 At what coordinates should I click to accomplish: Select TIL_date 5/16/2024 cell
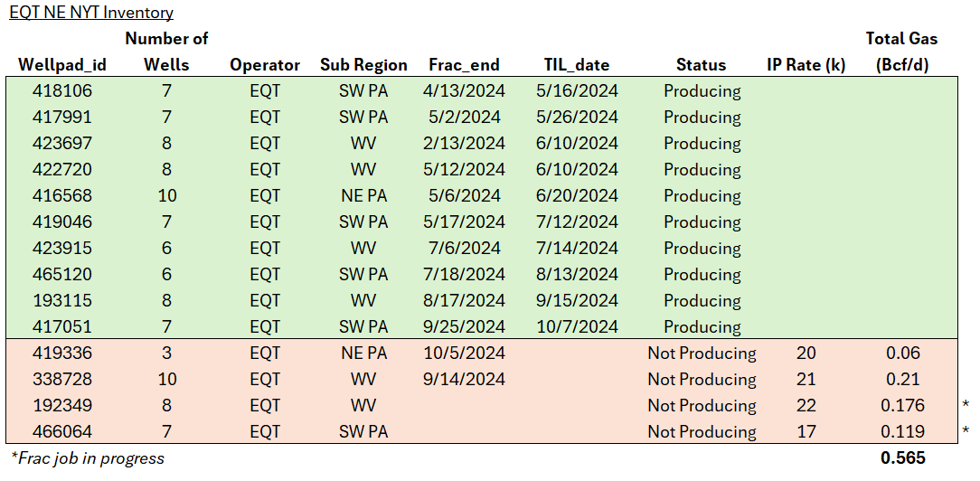576,91
